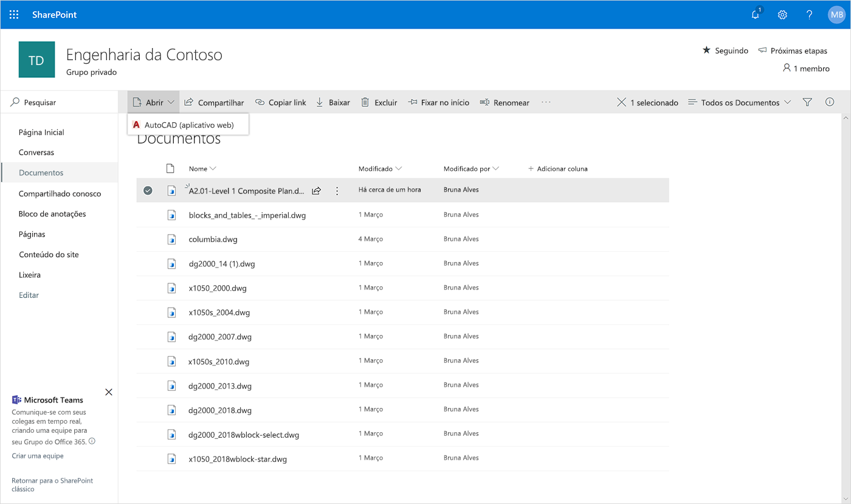Close the Microsoft Teams promo
This screenshot has width=851, height=504.
click(109, 392)
